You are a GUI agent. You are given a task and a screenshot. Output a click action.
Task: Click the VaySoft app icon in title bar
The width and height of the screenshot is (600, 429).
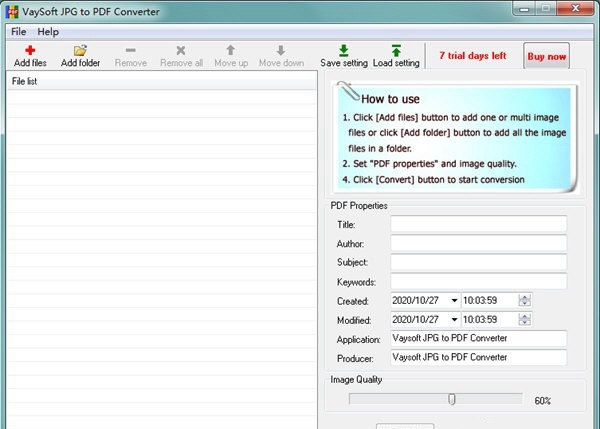coord(12,12)
